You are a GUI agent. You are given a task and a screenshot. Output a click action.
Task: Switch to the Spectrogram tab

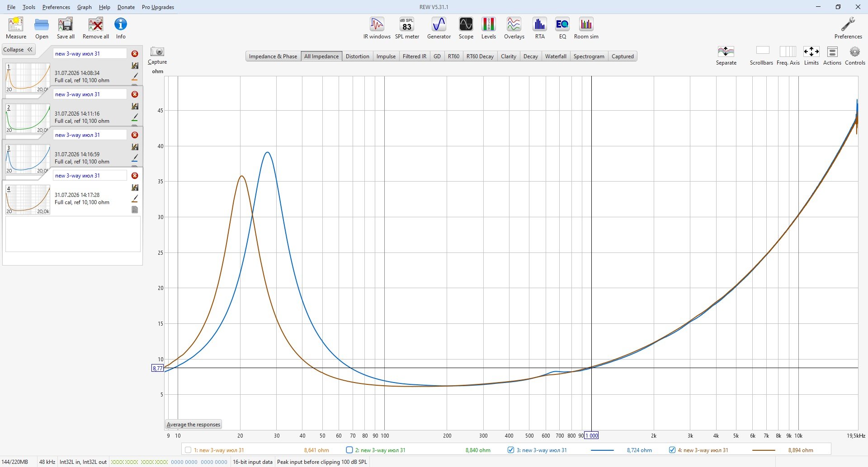(589, 56)
